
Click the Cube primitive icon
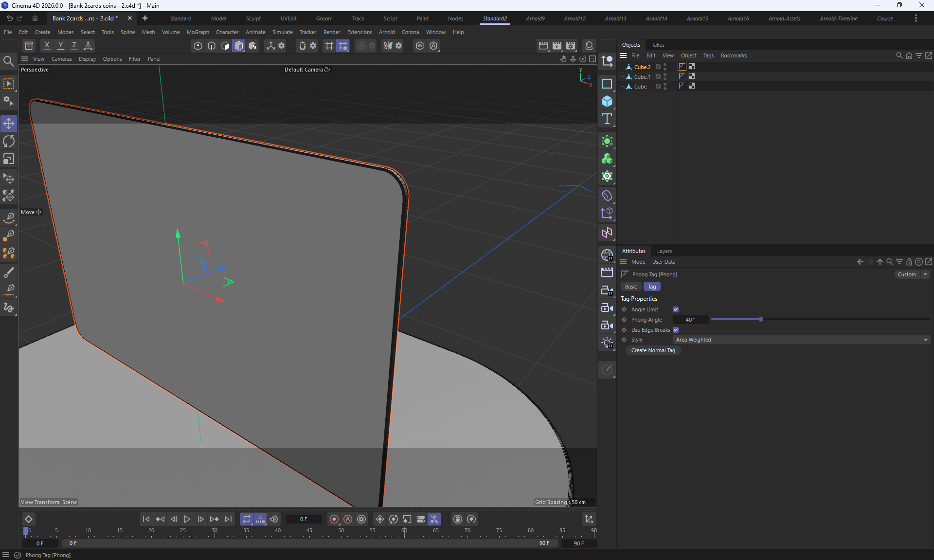(607, 101)
